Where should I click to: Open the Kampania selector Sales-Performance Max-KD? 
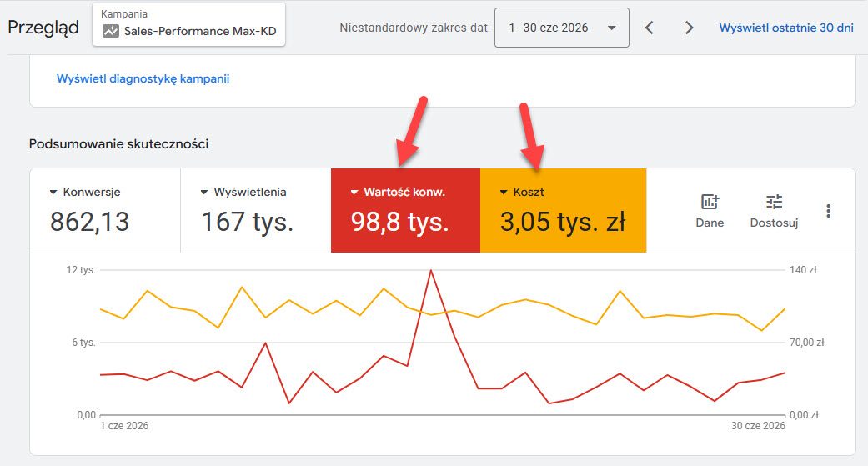tap(188, 24)
